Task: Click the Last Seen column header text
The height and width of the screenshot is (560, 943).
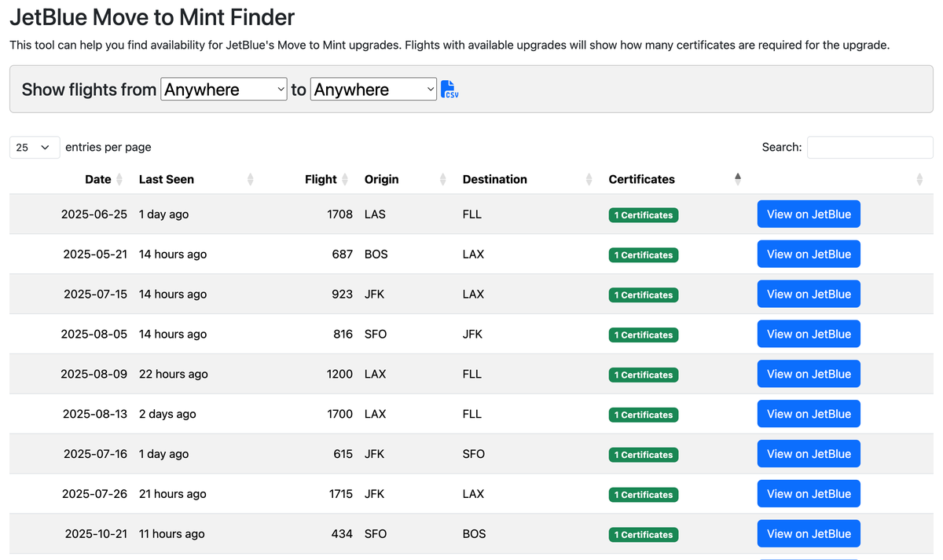Action: pos(167,180)
